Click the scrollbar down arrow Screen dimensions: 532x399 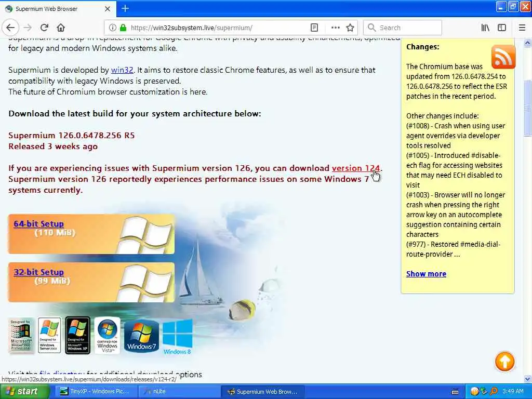[x=528, y=379]
